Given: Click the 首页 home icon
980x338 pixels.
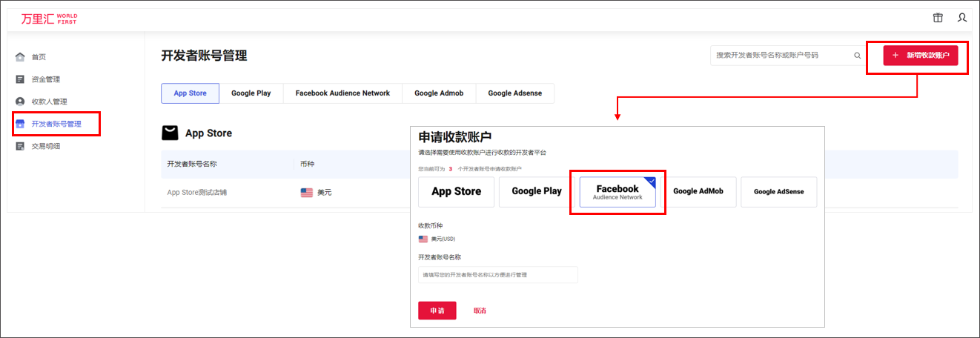Looking at the screenshot, I should (20, 57).
